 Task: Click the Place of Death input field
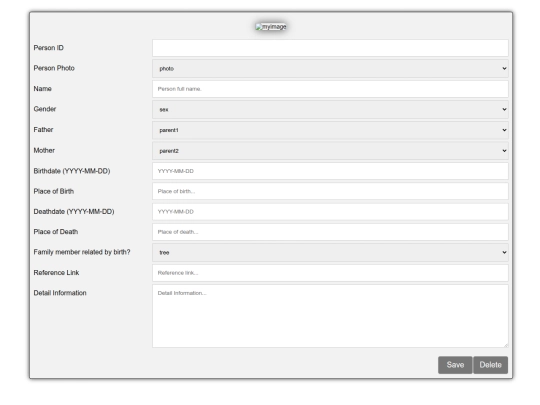click(x=330, y=232)
